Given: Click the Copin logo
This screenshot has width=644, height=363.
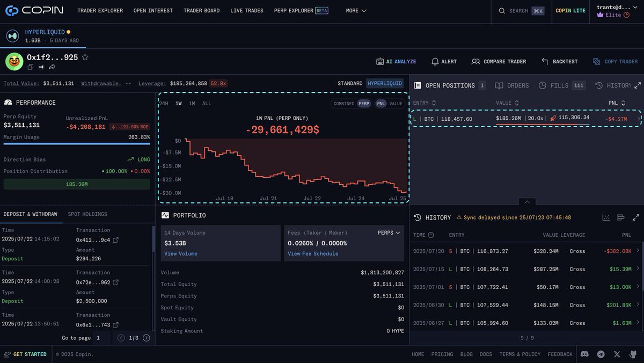Looking at the screenshot, I should click(x=34, y=10).
